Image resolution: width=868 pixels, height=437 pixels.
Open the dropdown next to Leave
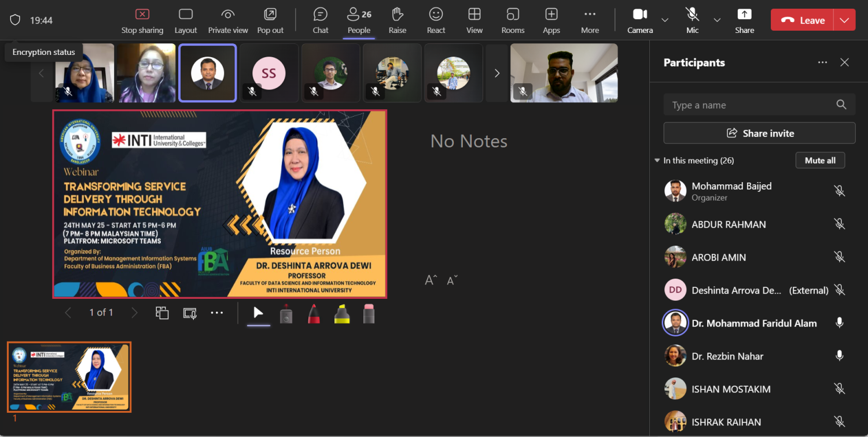pyautogui.click(x=844, y=20)
